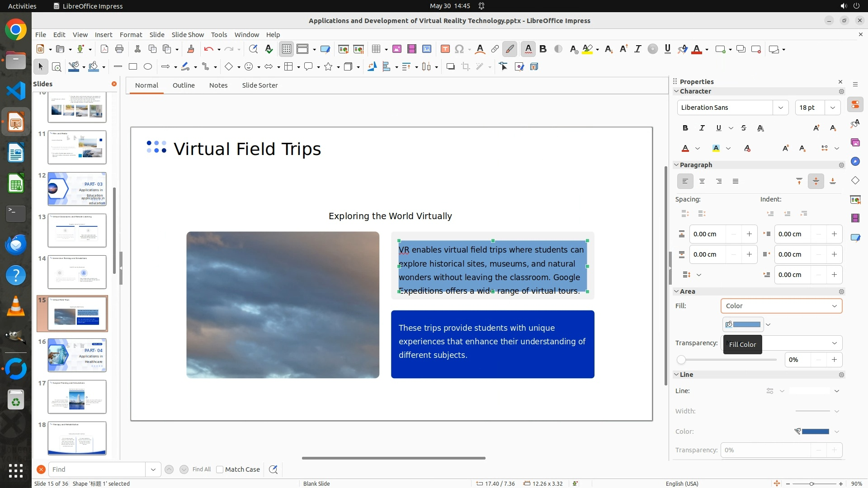Click the Crop Image tool
The height and width of the screenshot is (488, 868).
(465, 67)
